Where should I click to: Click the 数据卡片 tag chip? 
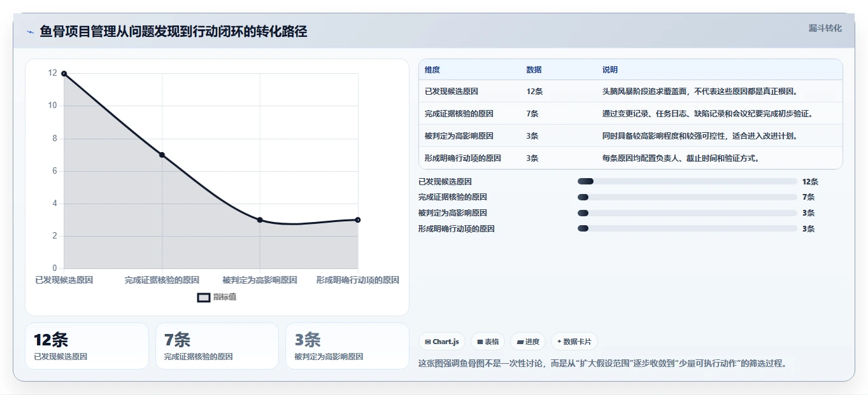tap(574, 342)
